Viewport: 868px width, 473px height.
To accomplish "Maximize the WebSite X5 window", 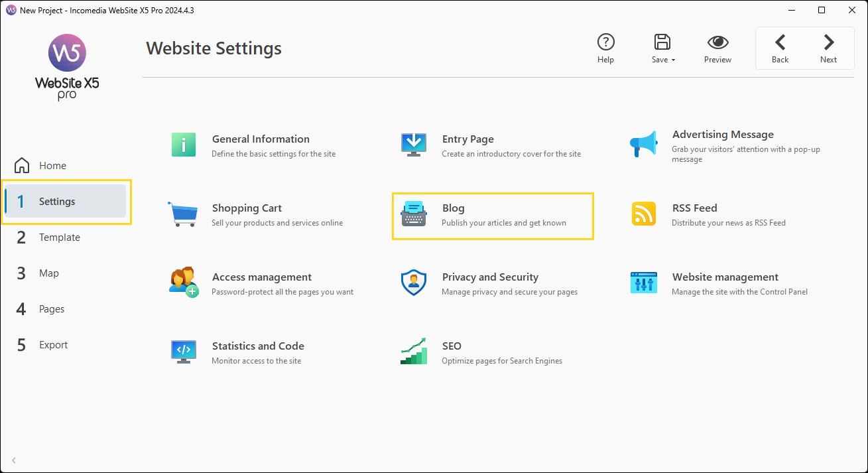I will coord(822,10).
